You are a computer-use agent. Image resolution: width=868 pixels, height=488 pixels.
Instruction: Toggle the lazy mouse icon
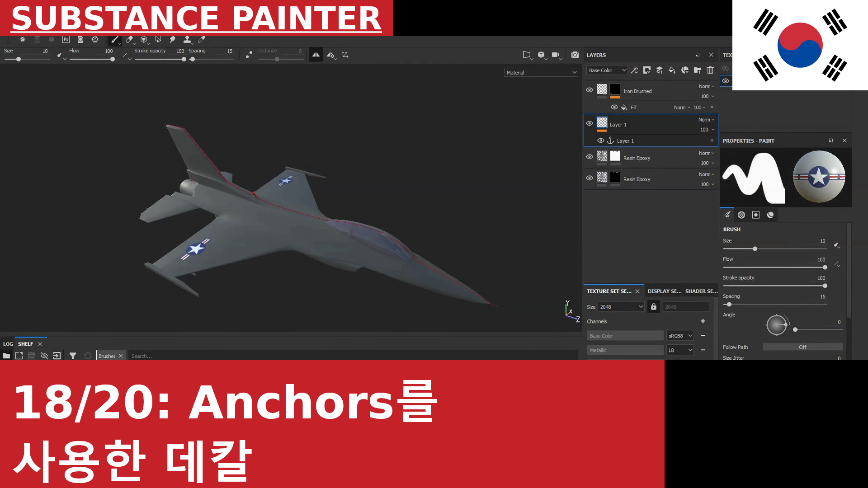249,55
